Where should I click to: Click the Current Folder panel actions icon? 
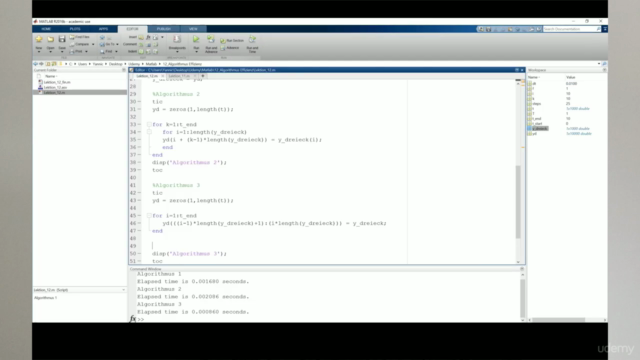pos(124,70)
